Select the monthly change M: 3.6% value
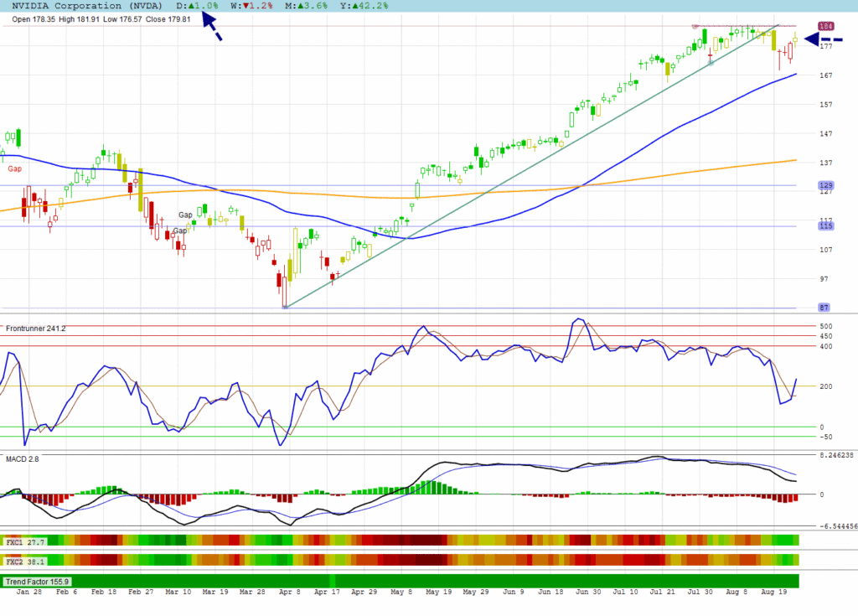This screenshot has width=858, height=616. point(306,6)
